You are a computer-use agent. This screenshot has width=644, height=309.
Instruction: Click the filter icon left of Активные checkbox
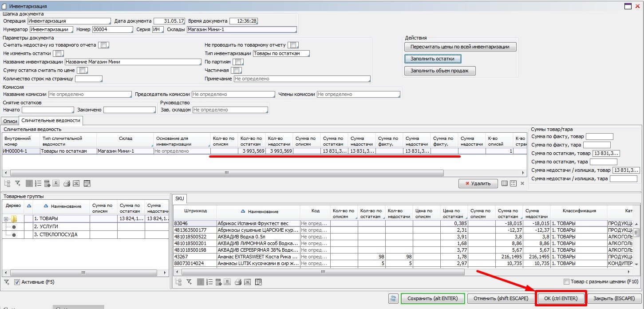click(7, 282)
